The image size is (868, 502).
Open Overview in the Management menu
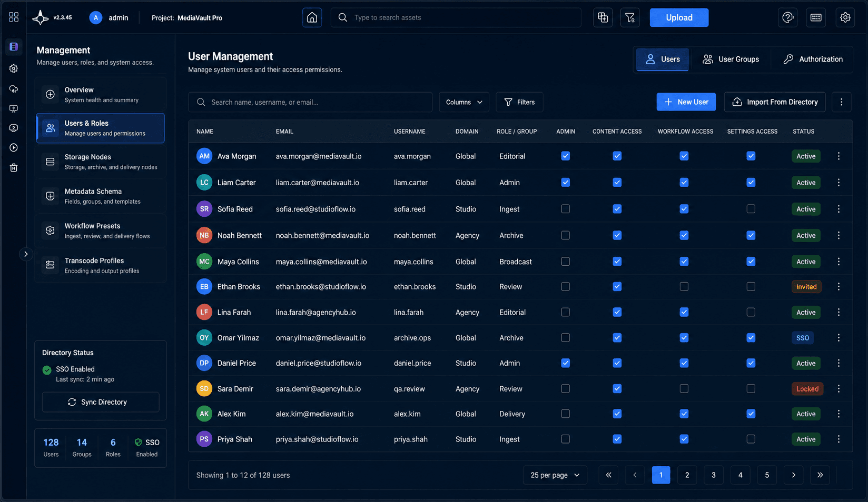coord(101,95)
